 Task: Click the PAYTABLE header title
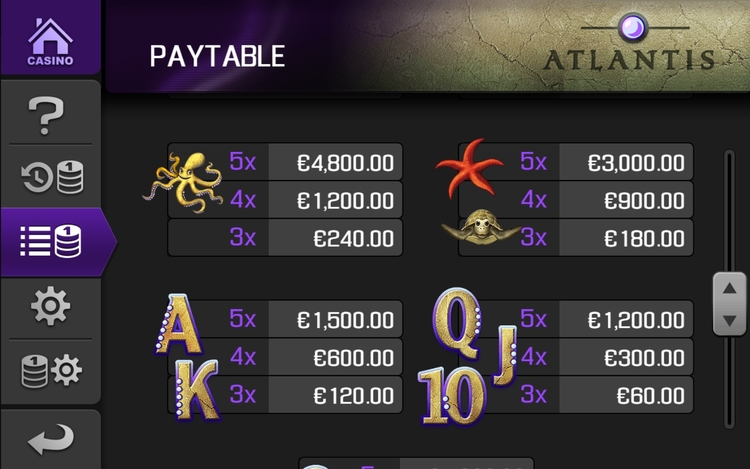point(217,56)
